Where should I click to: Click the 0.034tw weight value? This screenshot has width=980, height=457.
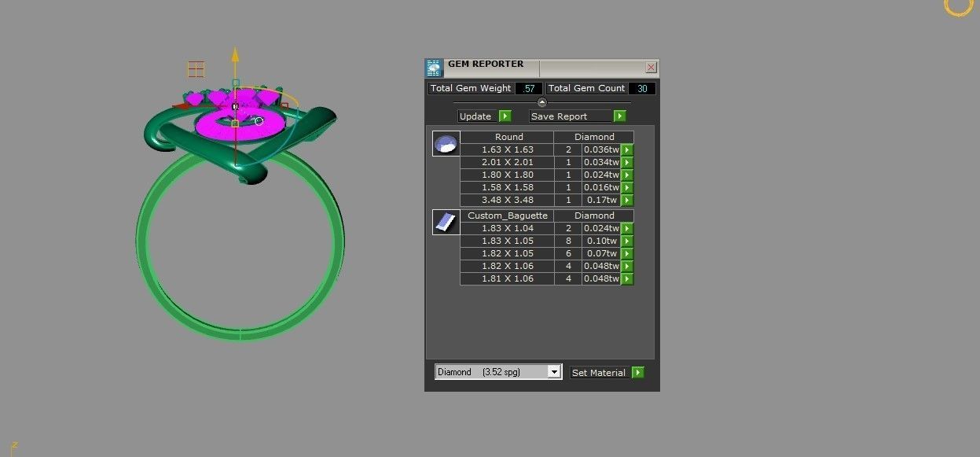coord(601,162)
